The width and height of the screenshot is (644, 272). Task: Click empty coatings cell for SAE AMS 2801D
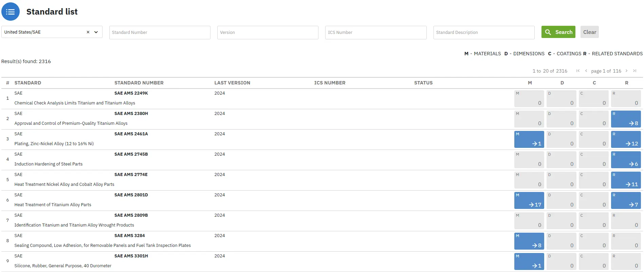(593, 200)
